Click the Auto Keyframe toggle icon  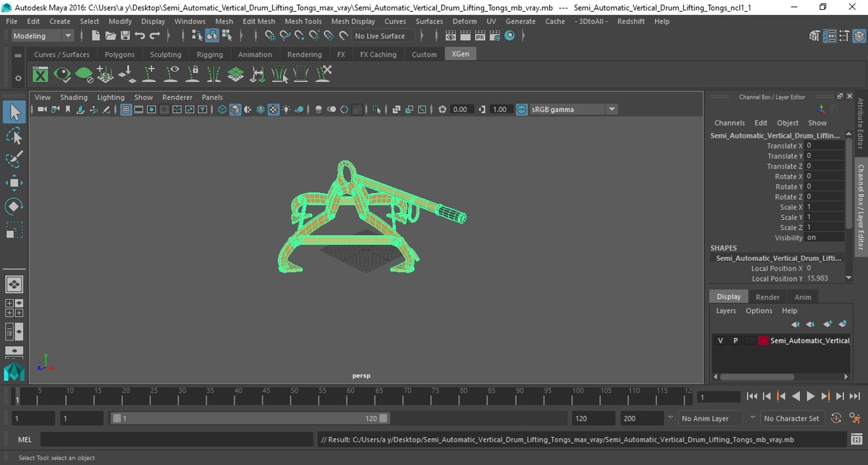pos(836,418)
